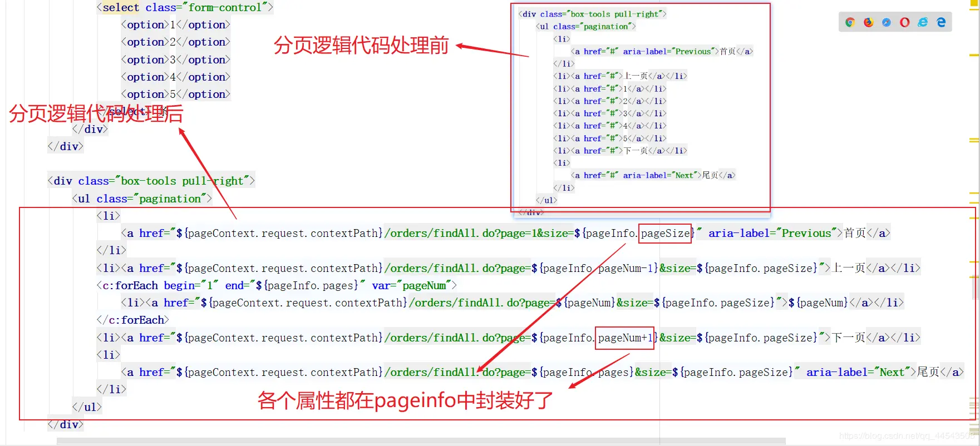Click the ul class pagination tag in editor
The height and width of the screenshot is (446, 980).
pos(142,199)
